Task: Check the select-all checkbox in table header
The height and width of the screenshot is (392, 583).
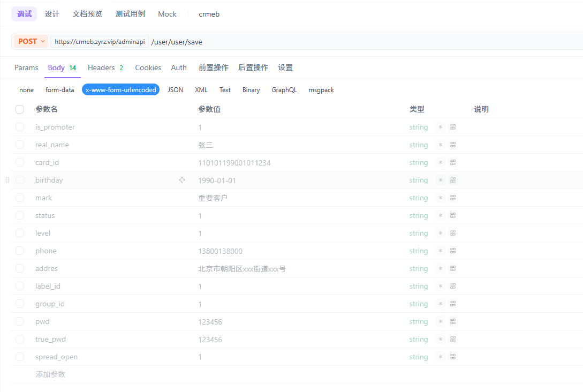Action: coord(20,109)
